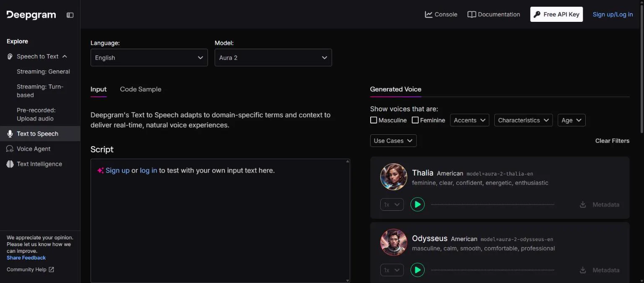Click the Voice Agent headset icon
The image size is (644, 283).
[x=10, y=149]
